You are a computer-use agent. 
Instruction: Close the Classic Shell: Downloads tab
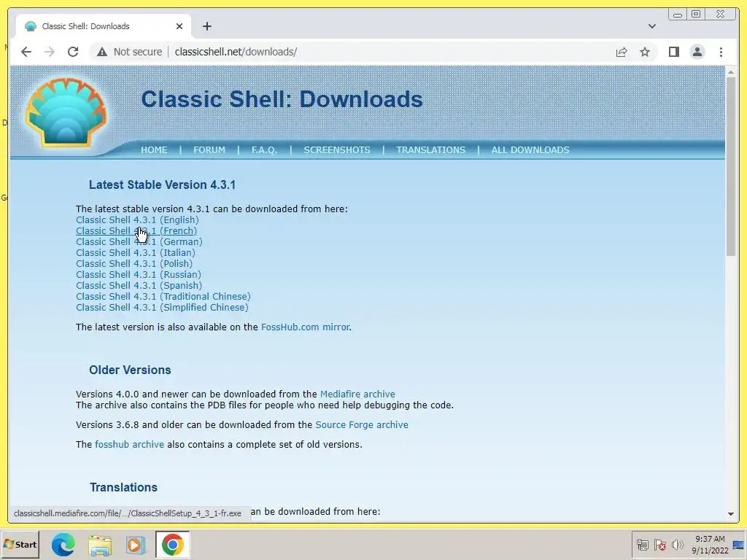click(179, 26)
